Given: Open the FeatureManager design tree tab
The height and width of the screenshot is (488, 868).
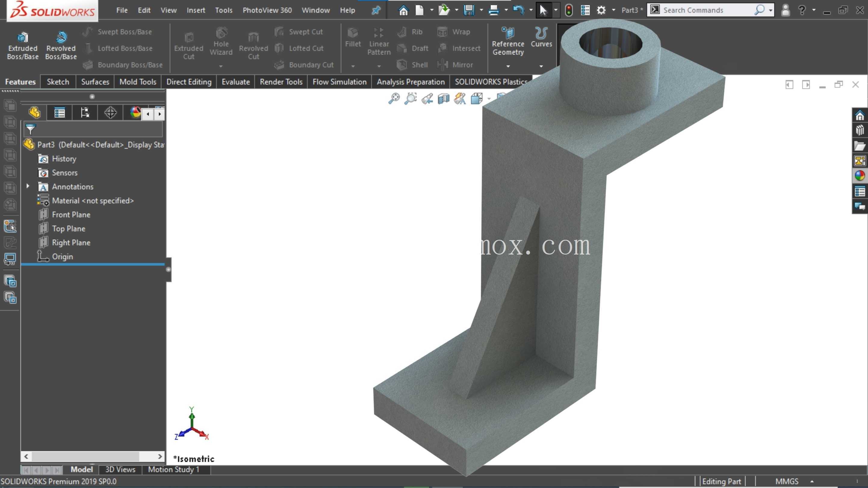Looking at the screenshot, I should (x=34, y=113).
